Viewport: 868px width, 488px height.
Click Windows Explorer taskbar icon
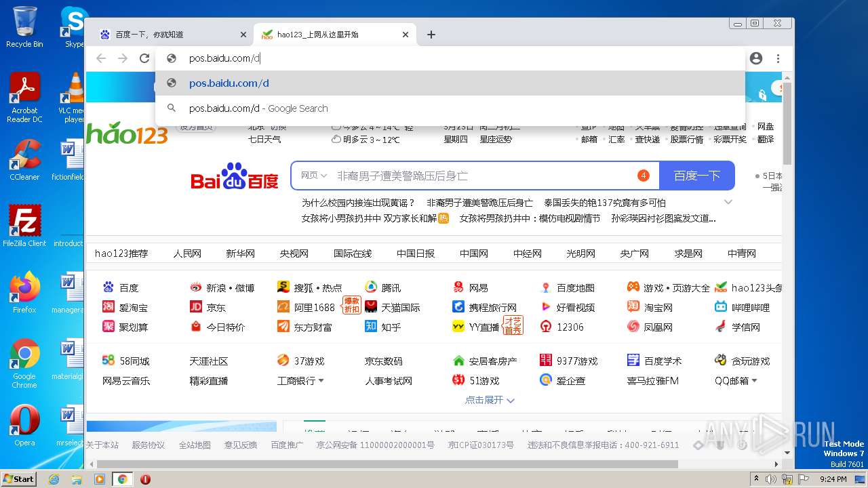(77, 479)
